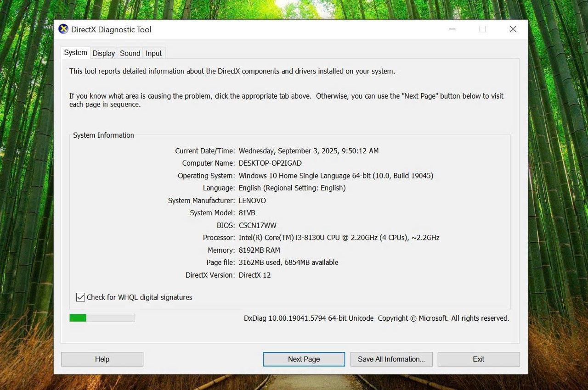Viewport: 588px width, 390px height.
Task: Click the Windows 10 Home operating system value
Action: (335, 176)
